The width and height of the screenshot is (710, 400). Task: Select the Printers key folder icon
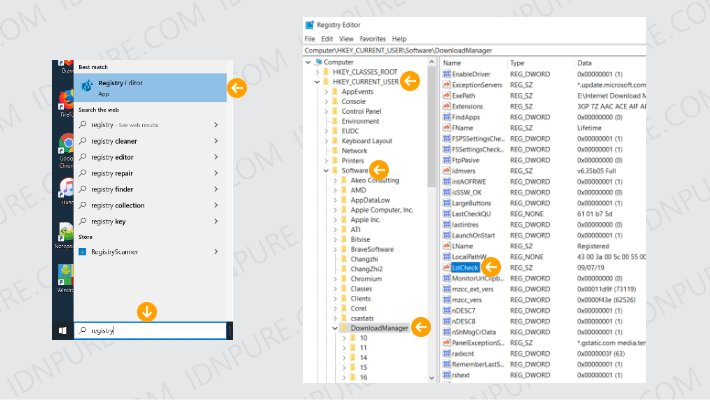[x=335, y=161]
